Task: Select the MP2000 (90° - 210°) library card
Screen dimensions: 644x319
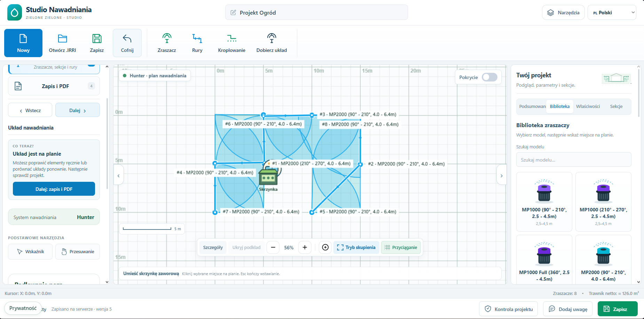Action: coord(603,260)
